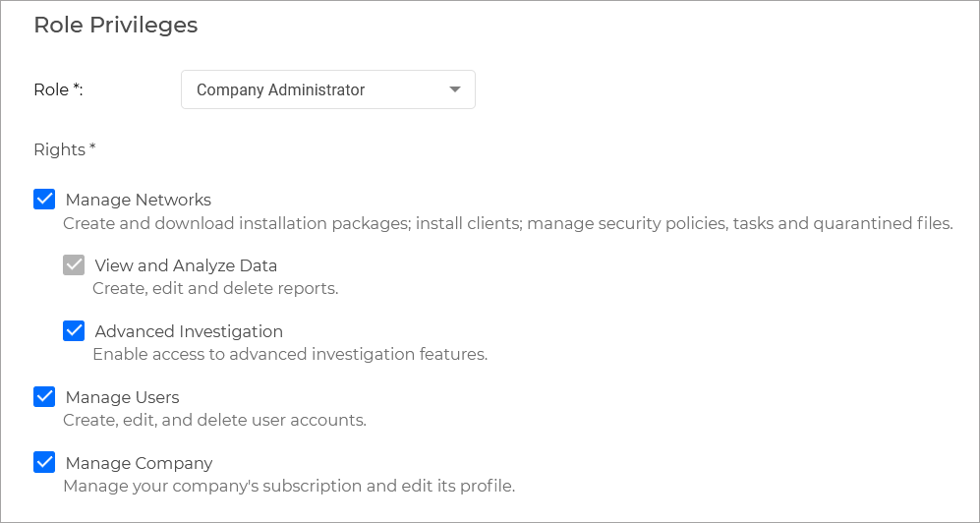Click the Role Privileges heading
Screen dimensions: 980x523
(116, 26)
